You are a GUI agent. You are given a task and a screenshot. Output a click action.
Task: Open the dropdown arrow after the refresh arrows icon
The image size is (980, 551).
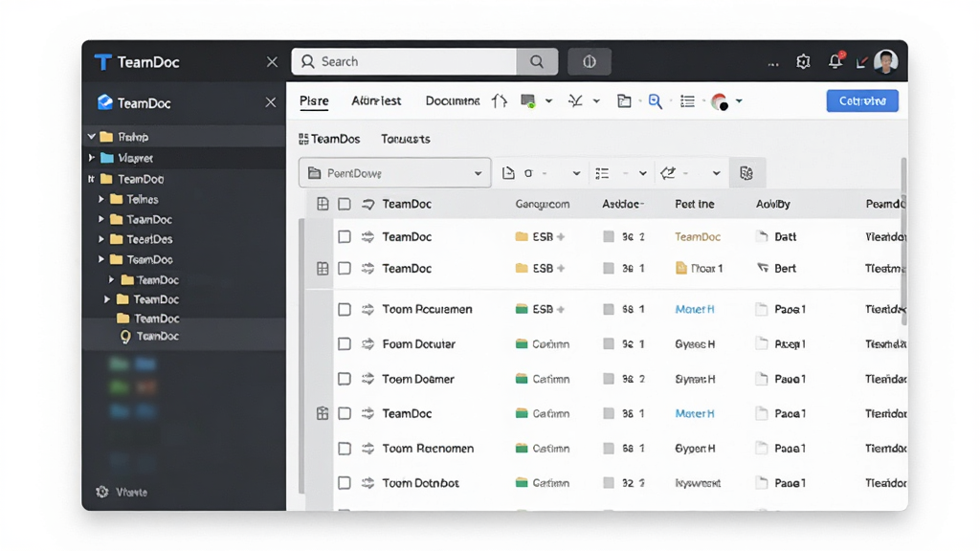point(716,174)
